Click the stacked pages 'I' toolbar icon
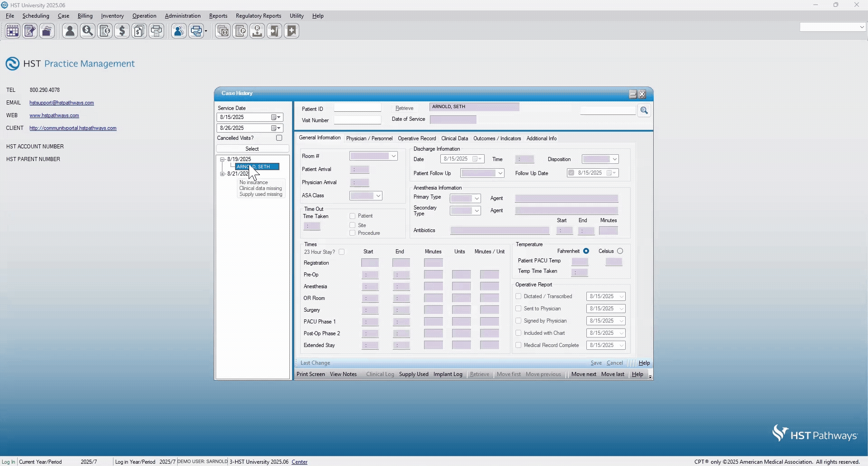 (x=223, y=31)
